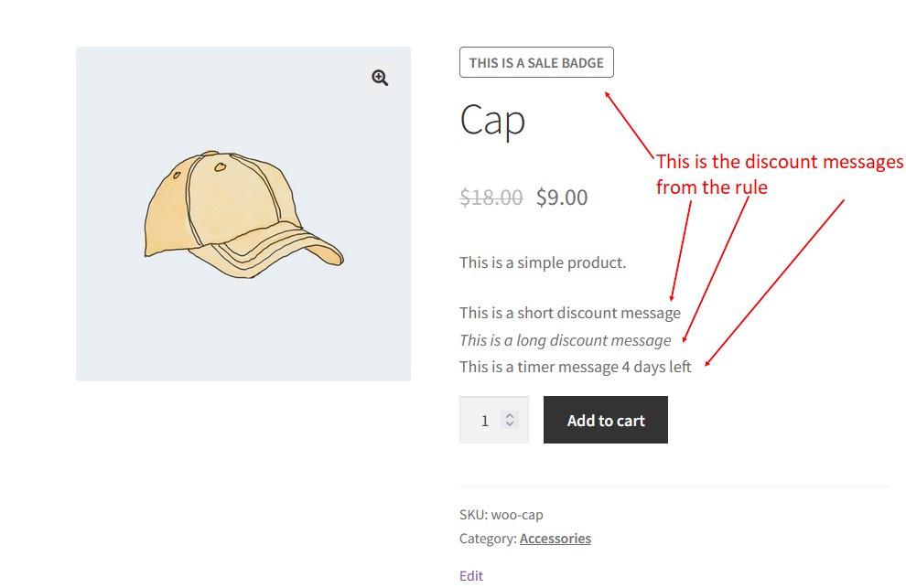Screen dimensions: 906x588
Task: Increase quantity with the up arrow
Action: [x=510, y=415]
